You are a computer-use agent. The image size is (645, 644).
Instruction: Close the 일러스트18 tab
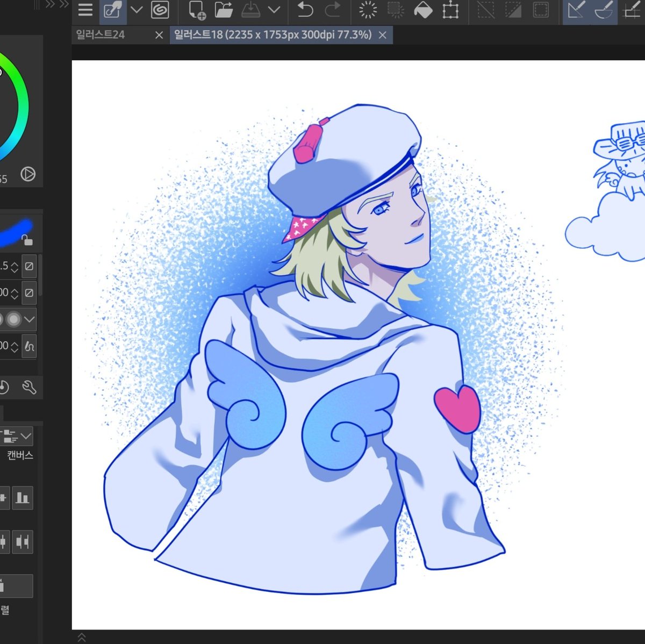pos(383,35)
